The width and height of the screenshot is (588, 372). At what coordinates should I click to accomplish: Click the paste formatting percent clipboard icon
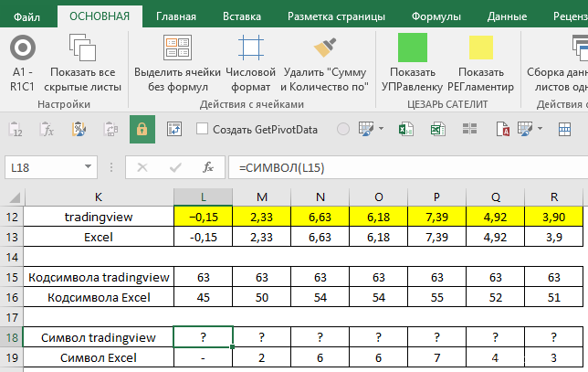coord(79,130)
